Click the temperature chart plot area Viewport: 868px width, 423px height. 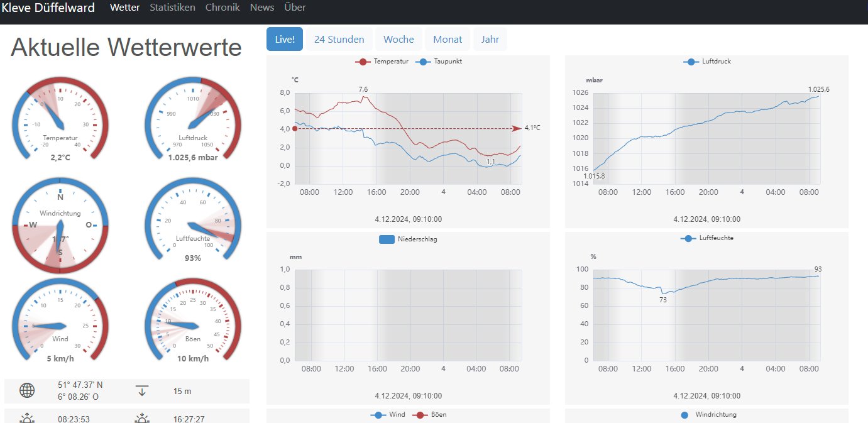pos(408,138)
